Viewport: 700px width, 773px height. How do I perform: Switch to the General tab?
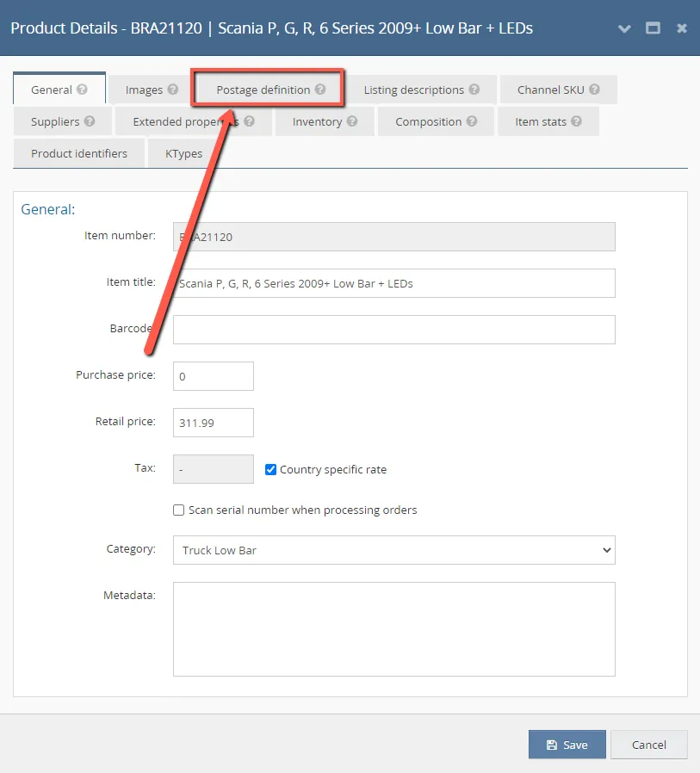(59, 89)
